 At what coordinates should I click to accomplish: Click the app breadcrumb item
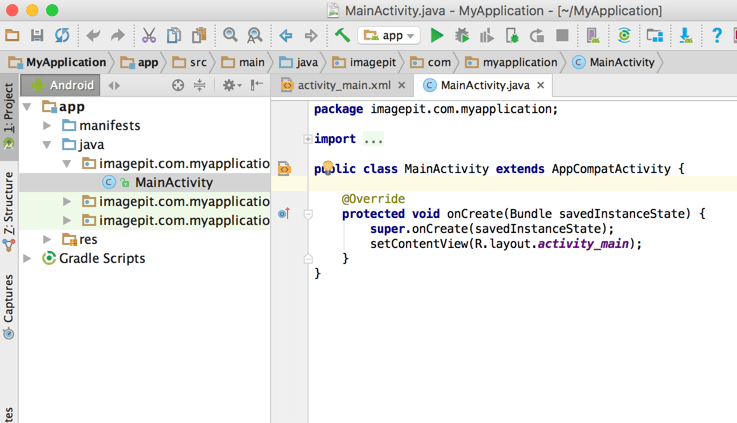tap(139, 62)
